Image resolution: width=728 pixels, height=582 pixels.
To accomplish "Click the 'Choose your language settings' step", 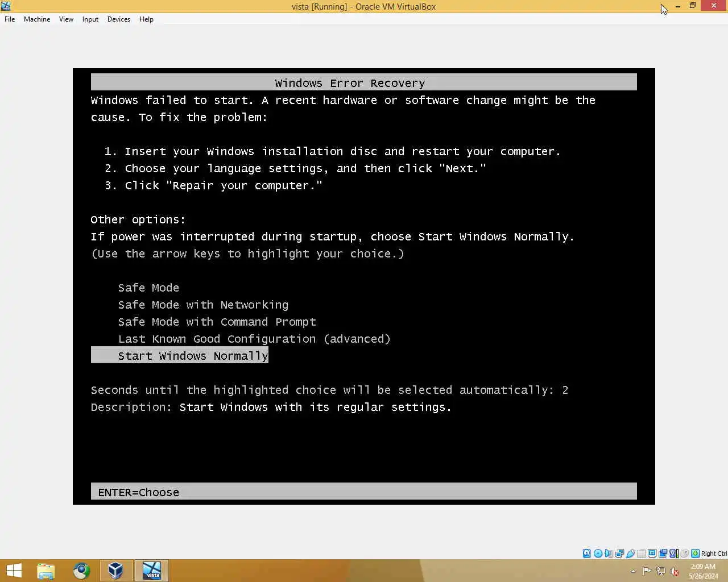I will point(295,169).
